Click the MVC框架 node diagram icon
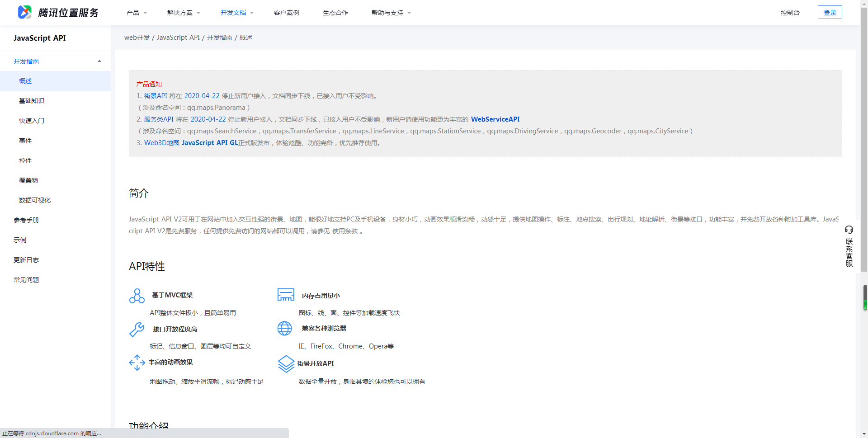Screen dimensions: 868x438 [137, 296]
